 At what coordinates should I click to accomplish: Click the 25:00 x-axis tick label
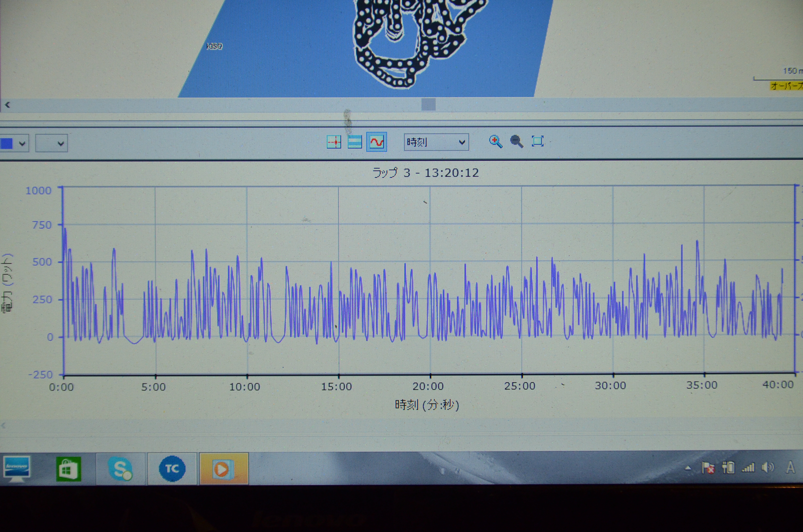pyautogui.click(x=519, y=386)
